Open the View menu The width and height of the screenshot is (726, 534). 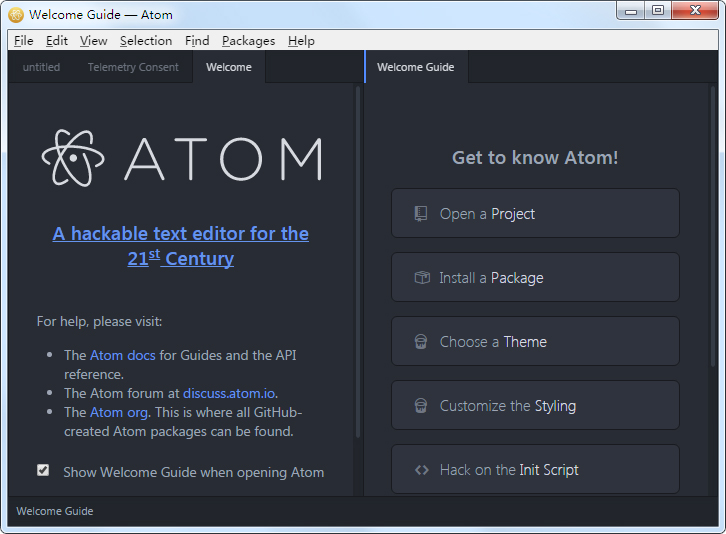pyautogui.click(x=94, y=41)
